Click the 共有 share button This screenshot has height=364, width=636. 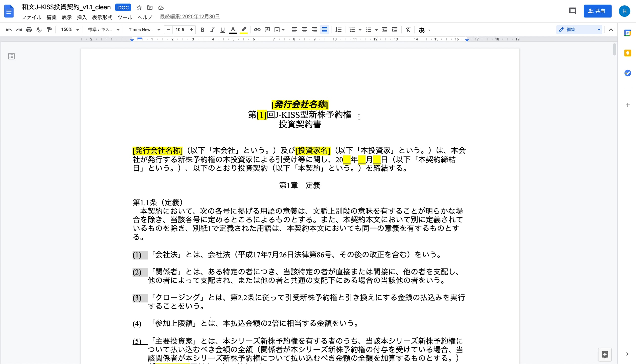(597, 11)
